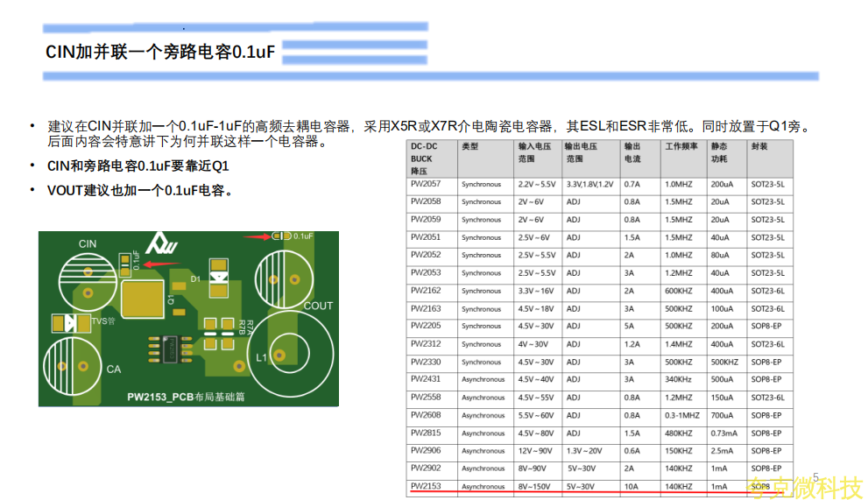This screenshot has width=868, height=500.
Task: Select the TVS diode footprint
Action: [69, 323]
